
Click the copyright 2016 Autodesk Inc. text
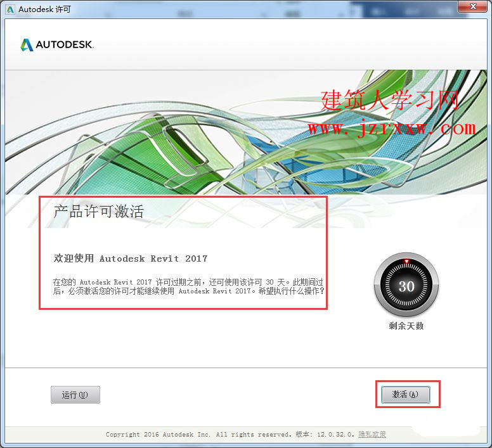pyautogui.click(x=198, y=434)
